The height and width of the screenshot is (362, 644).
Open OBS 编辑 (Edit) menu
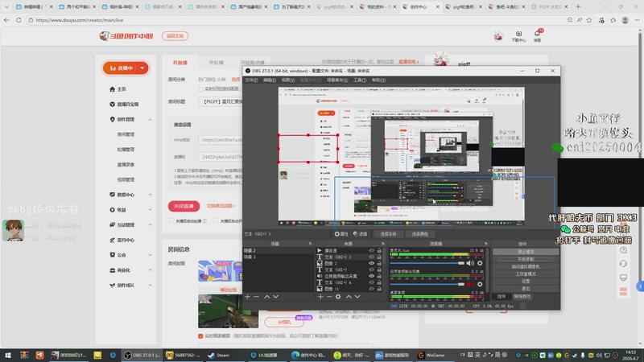tap(270, 80)
